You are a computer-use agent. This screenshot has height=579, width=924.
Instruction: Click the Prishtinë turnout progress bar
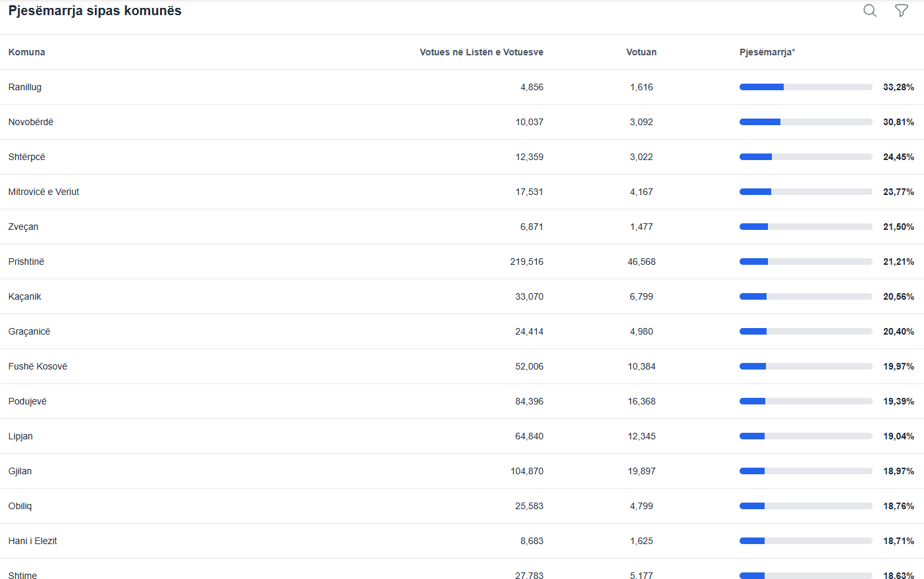[x=805, y=262]
